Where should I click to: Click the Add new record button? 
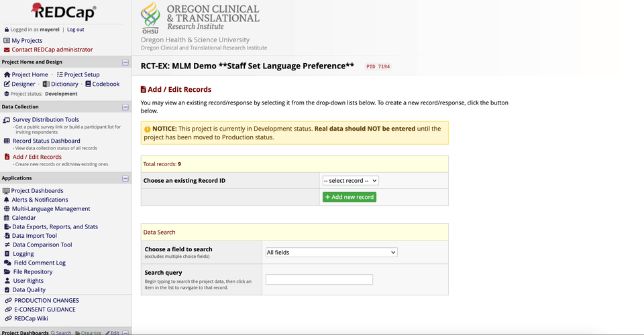click(349, 197)
